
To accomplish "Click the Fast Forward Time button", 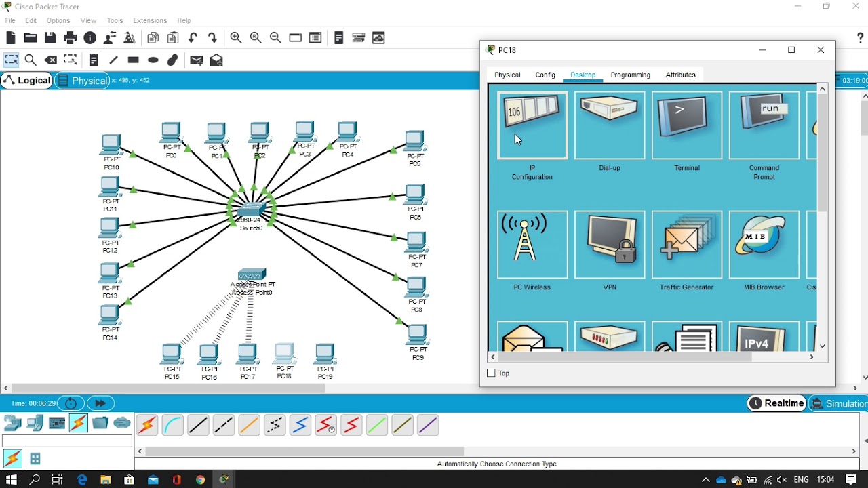I will click(x=100, y=403).
